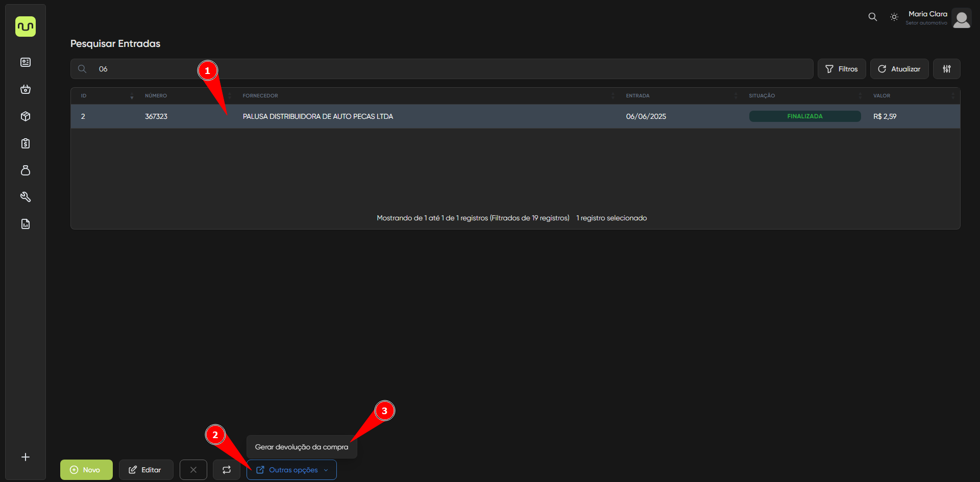
Task: Click the search entries input field
Action: [439, 69]
